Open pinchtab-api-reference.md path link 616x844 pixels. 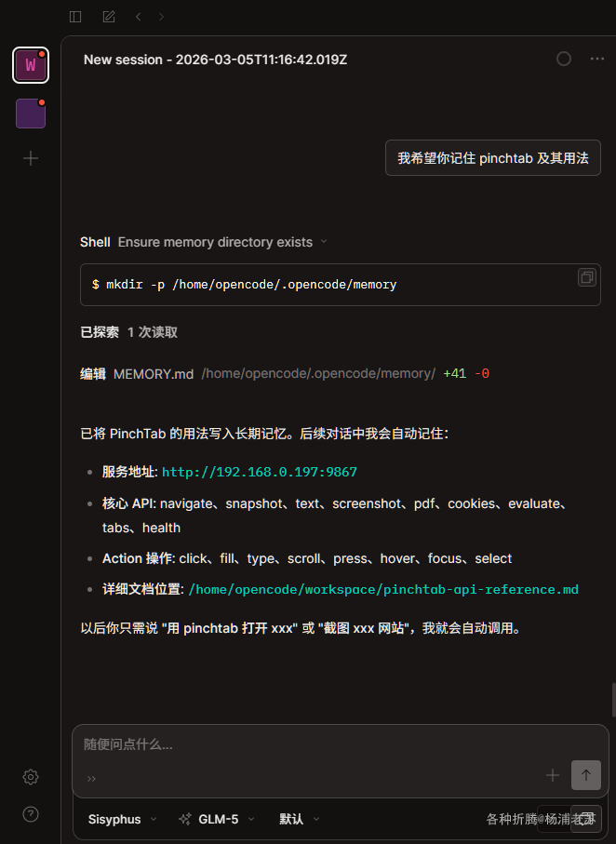383,589
